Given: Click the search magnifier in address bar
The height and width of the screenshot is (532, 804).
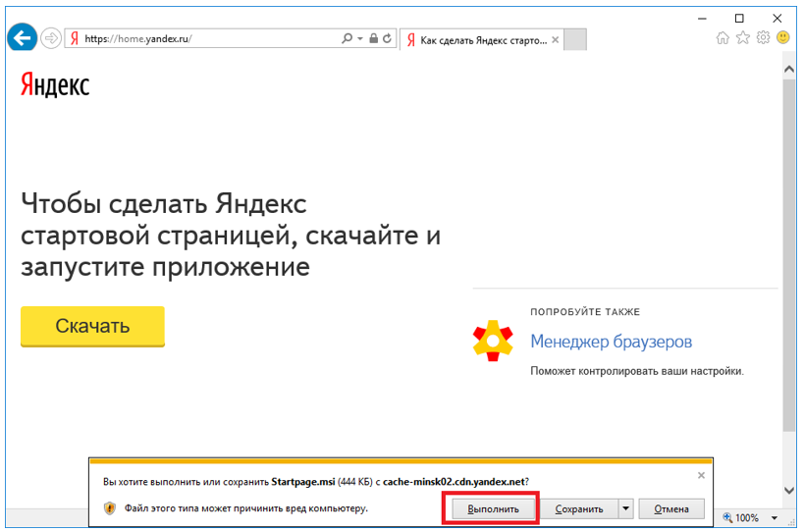Looking at the screenshot, I should tap(348, 38).
